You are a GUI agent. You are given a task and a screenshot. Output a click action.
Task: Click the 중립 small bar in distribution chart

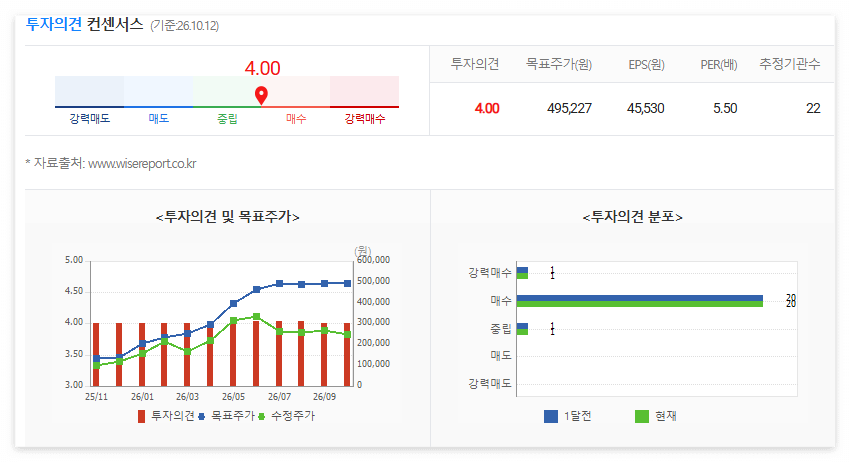(x=522, y=329)
